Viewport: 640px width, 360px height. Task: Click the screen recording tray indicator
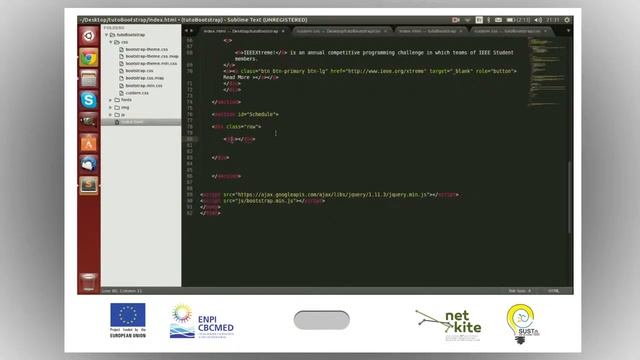(x=456, y=20)
